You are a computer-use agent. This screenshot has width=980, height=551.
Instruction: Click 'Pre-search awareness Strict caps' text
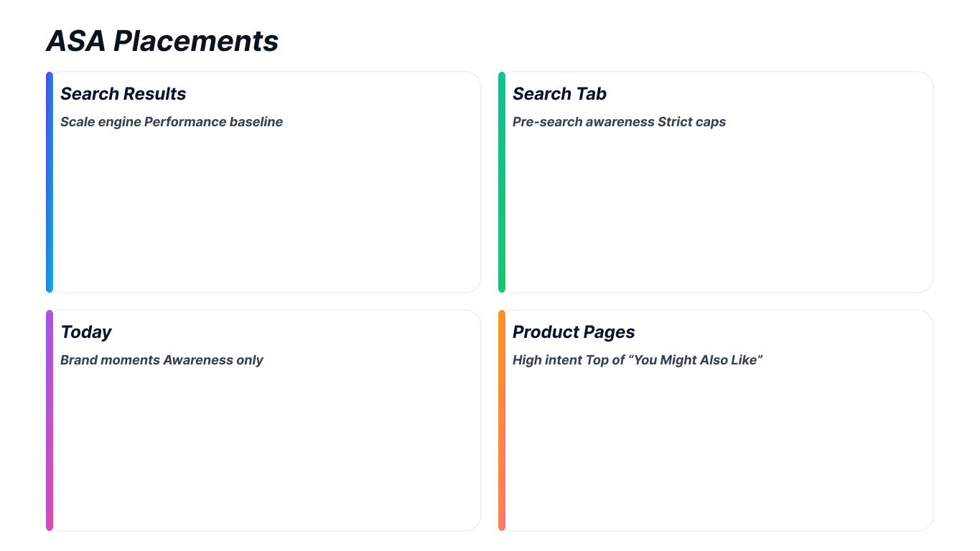[x=619, y=122]
